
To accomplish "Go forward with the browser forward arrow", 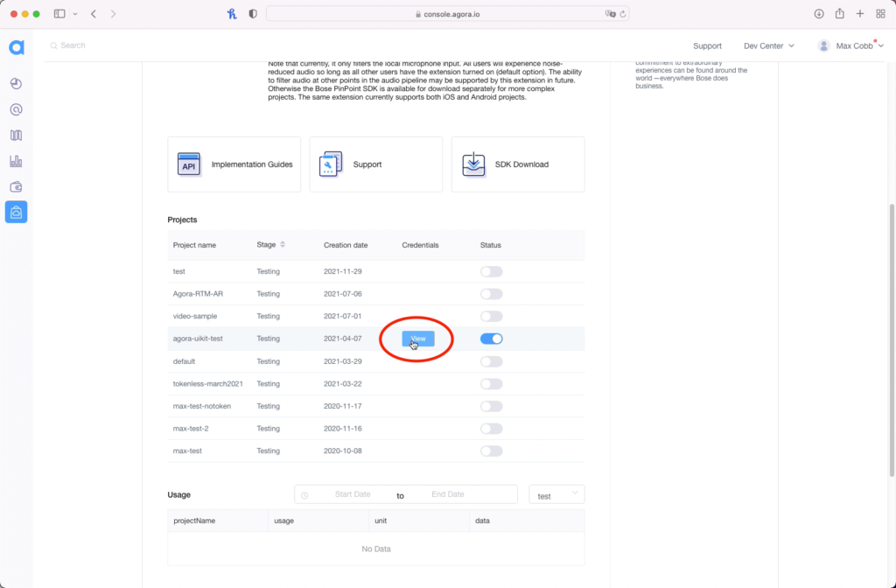I will click(x=113, y=14).
